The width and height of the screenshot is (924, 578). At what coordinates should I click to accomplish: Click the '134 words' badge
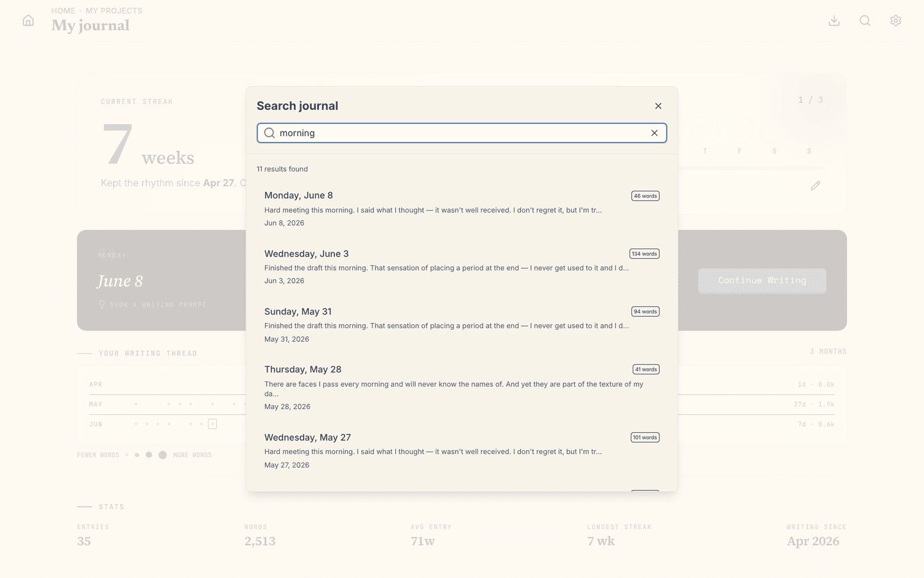tap(644, 254)
